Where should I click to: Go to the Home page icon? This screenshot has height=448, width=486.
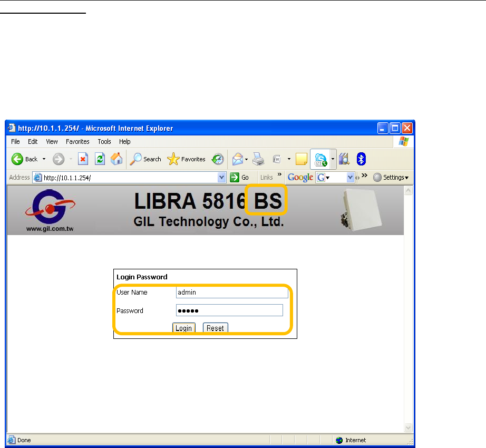(116, 159)
